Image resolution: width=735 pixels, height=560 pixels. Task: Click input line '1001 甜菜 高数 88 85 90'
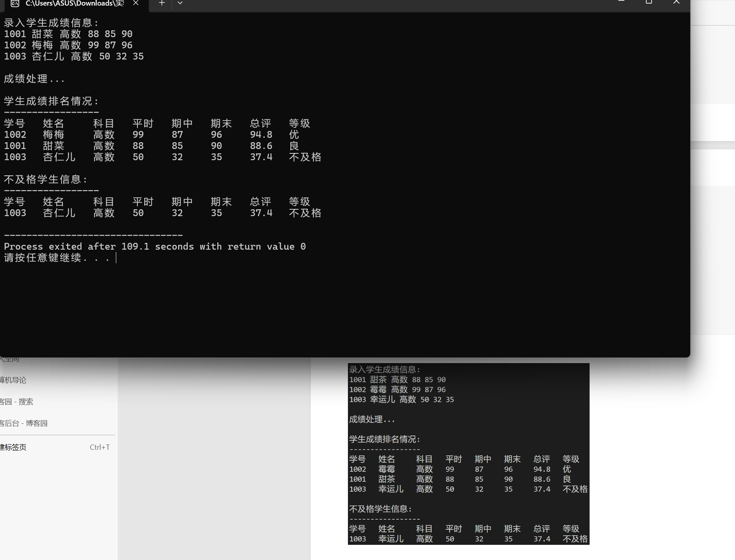tap(68, 34)
